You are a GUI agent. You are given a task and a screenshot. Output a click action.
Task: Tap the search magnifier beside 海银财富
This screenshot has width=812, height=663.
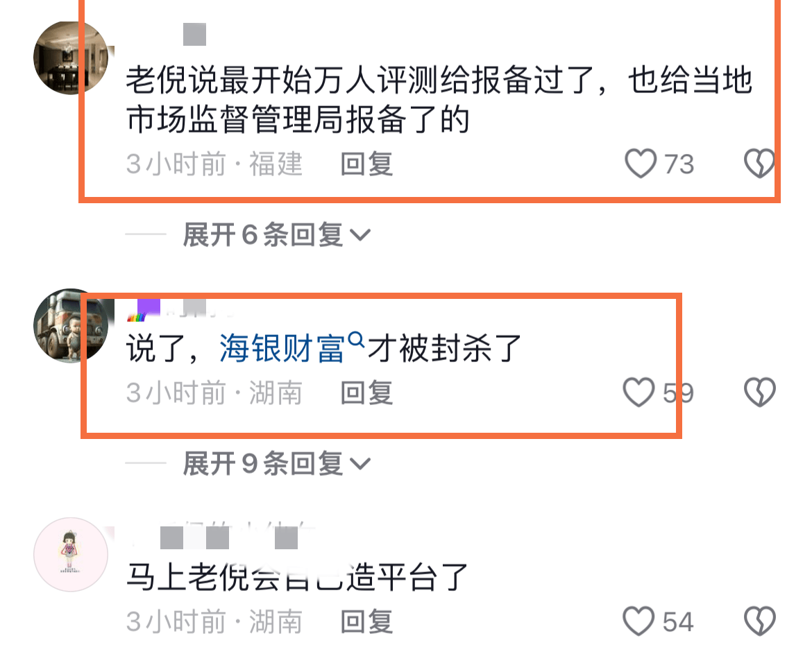[x=356, y=340]
